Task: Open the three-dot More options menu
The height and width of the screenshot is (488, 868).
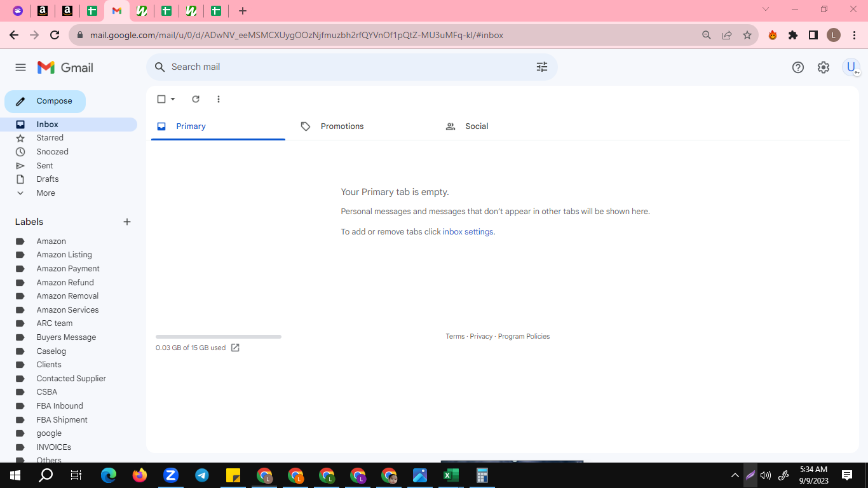Action: pyautogui.click(x=219, y=99)
